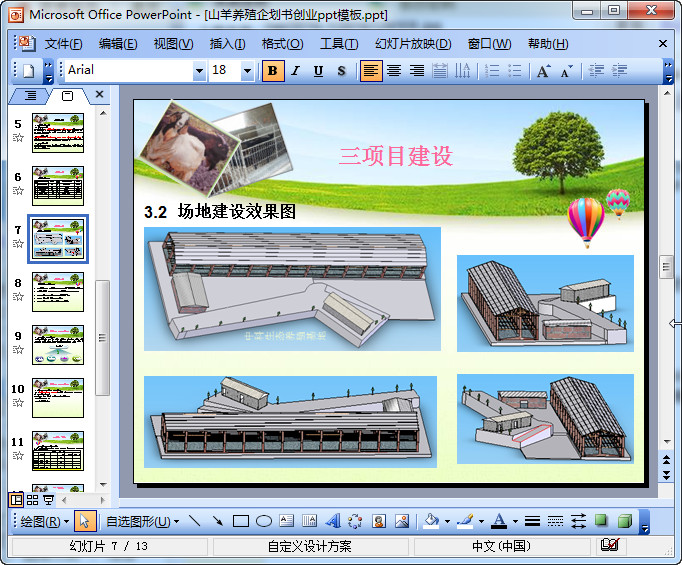
Task: Apply the font color
Action: (499, 521)
